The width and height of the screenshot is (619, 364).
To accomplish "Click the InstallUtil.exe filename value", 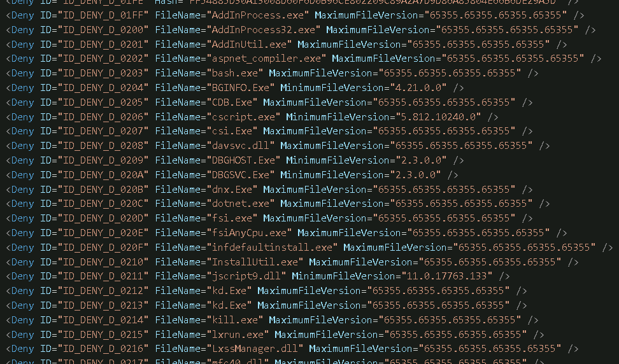I will coord(254,262).
